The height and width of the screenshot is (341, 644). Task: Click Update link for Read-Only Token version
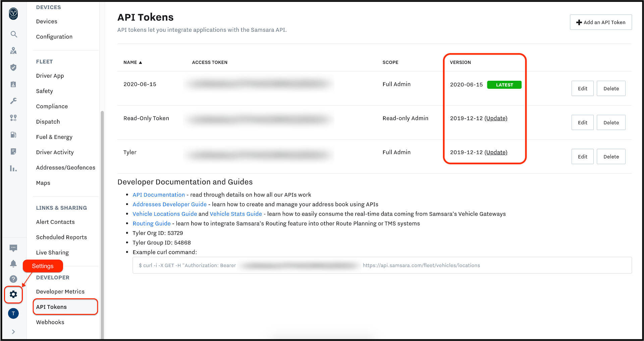point(496,118)
